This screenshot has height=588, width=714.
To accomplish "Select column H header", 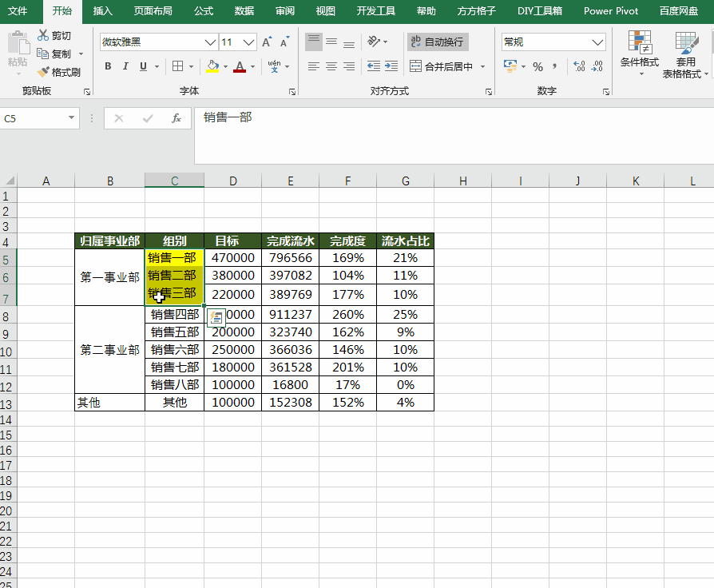I will tap(462, 181).
